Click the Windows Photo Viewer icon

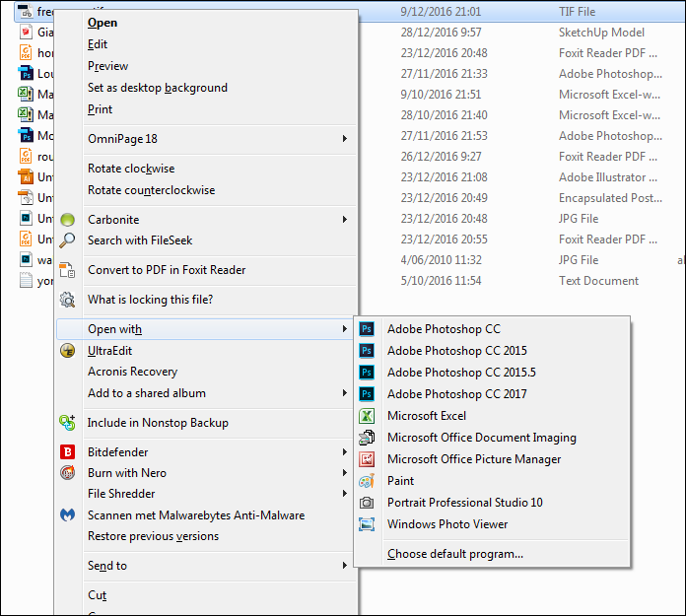click(367, 524)
